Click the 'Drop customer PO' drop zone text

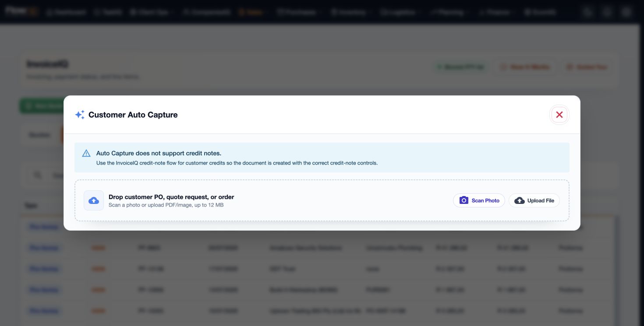click(171, 197)
